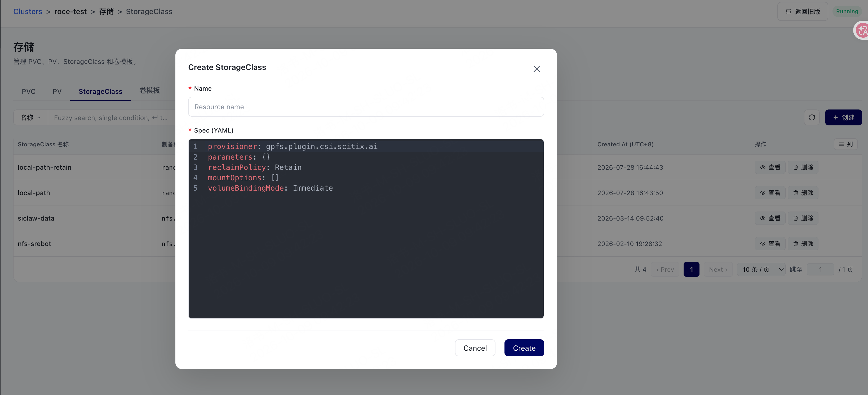Viewport: 868px width, 395px height.
Task: Open the 列 column settings
Action: [x=845, y=144]
